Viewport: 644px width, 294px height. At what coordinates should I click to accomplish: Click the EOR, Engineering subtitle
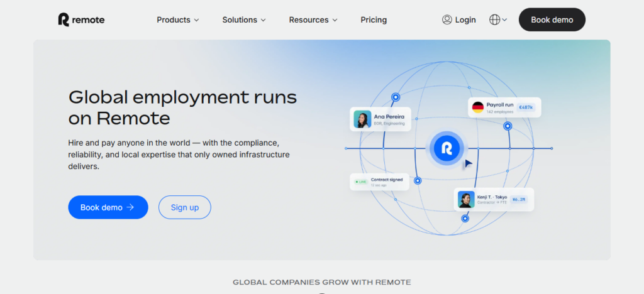[x=389, y=123]
